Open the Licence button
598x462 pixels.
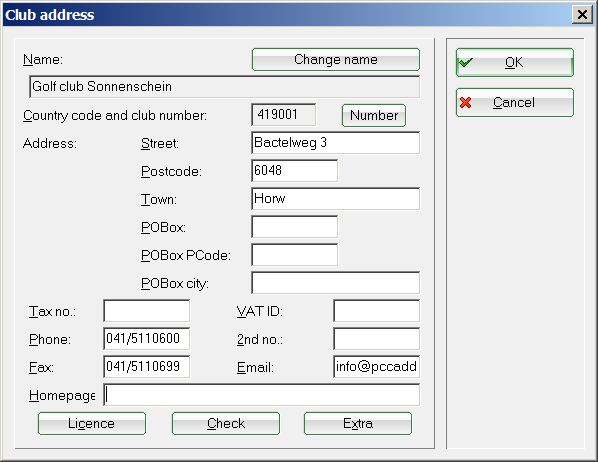(x=92, y=423)
